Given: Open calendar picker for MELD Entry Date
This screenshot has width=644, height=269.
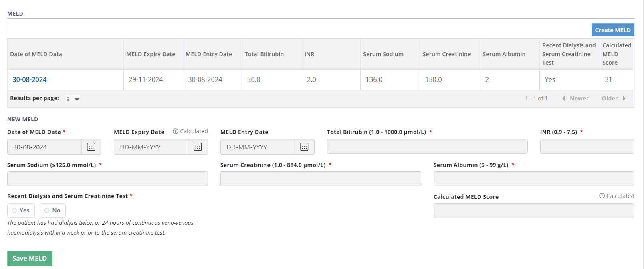Looking at the screenshot, I should (x=304, y=147).
